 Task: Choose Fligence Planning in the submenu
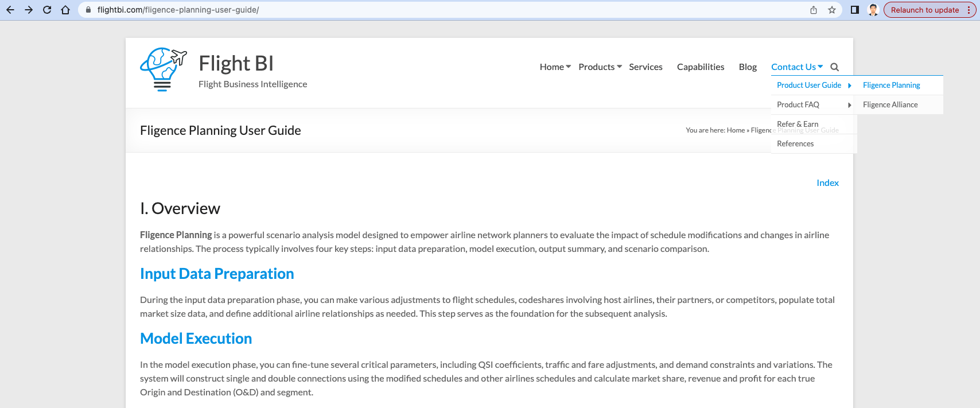coord(892,85)
